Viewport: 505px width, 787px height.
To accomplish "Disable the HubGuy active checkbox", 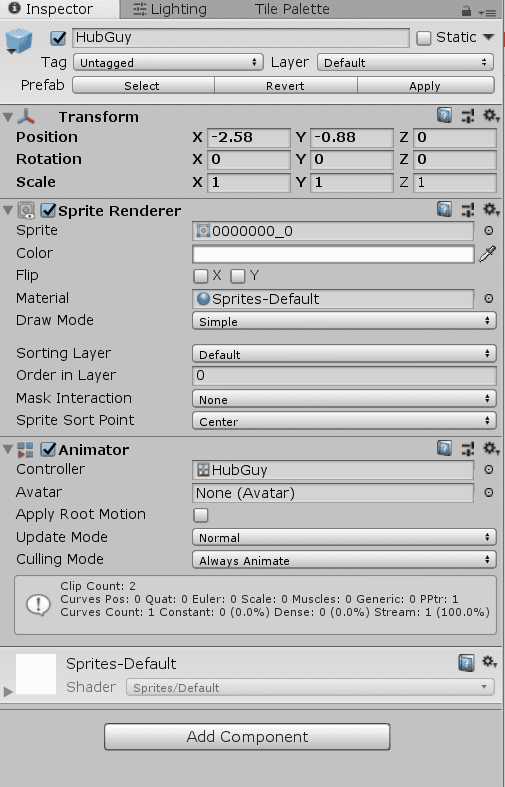I will pyautogui.click(x=58, y=38).
